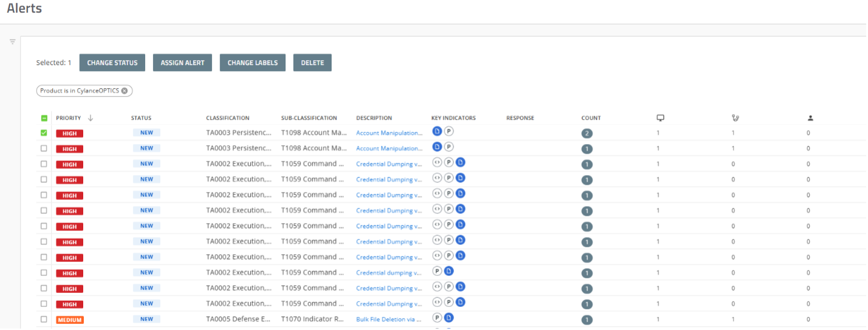The image size is (868, 330).
Task: Click the Key Indicators column header
Action: click(453, 118)
